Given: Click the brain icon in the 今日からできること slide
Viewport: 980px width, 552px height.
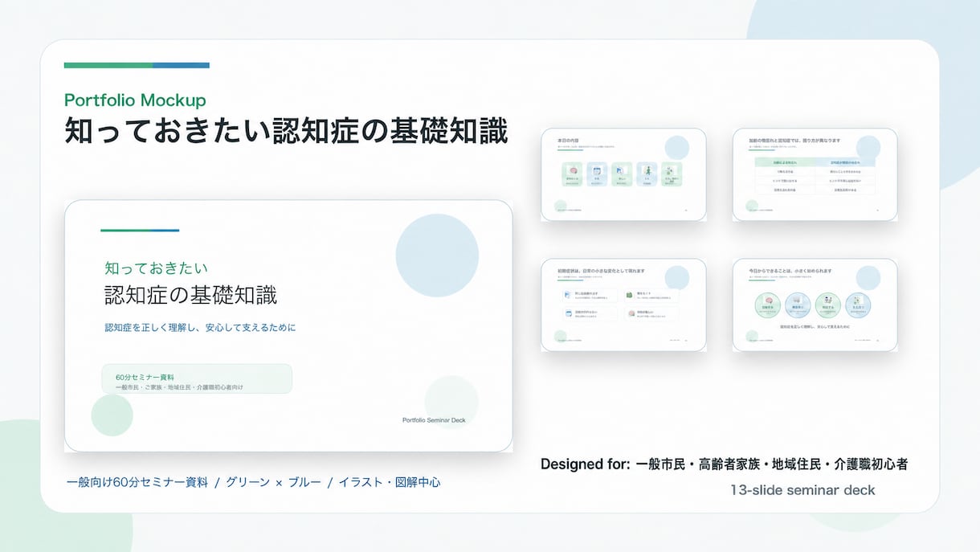Looking at the screenshot, I should [767, 302].
